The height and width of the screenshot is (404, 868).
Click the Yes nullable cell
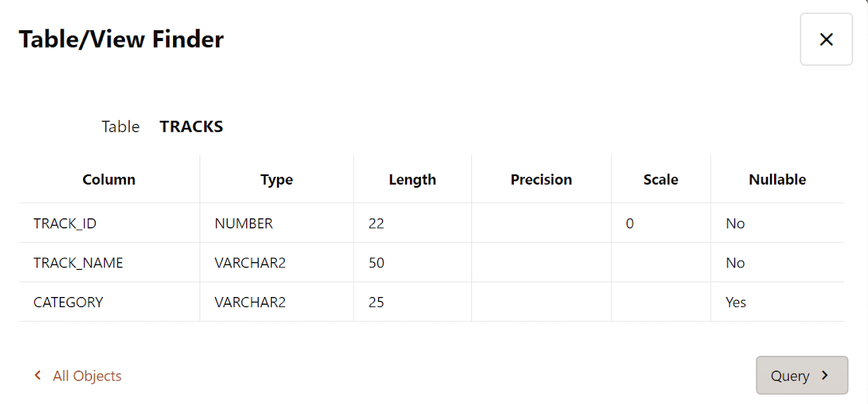735,302
